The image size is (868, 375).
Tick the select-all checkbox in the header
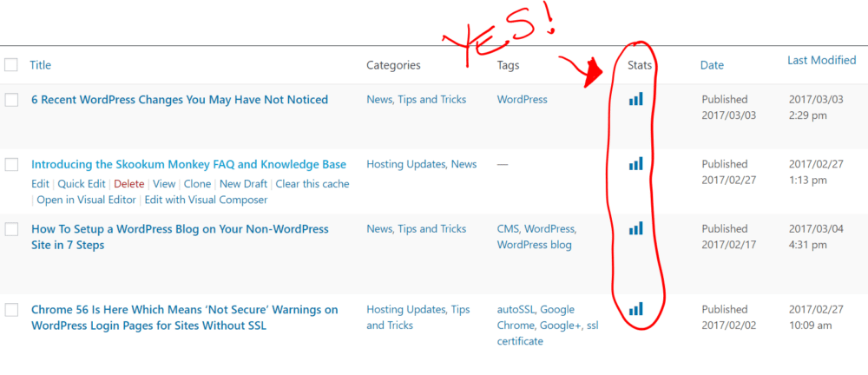11,65
